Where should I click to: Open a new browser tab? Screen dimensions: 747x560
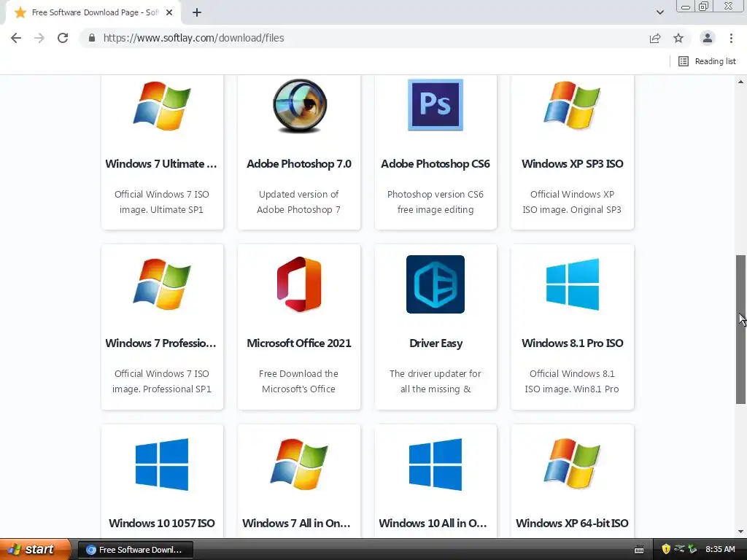coord(197,13)
